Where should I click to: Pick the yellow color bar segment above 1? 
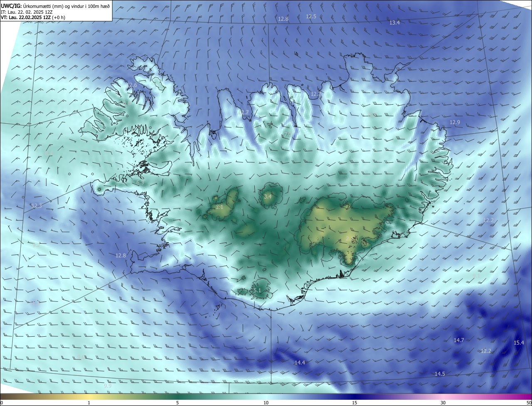click(x=89, y=396)
